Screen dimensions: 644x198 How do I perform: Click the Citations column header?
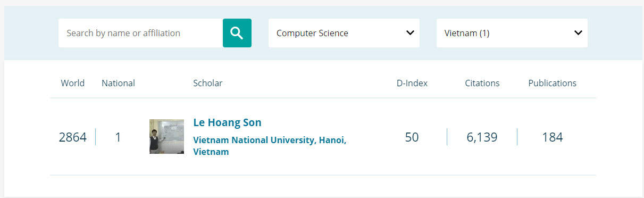tap(482, 83)
